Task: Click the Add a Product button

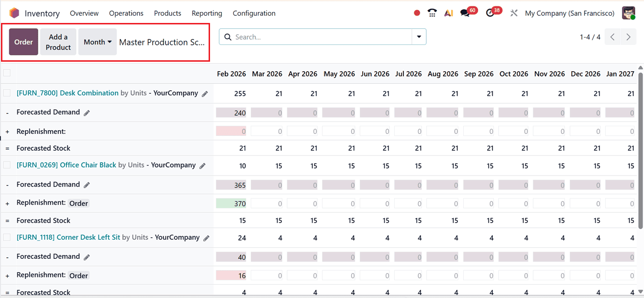Action: [x=58, y=42]
